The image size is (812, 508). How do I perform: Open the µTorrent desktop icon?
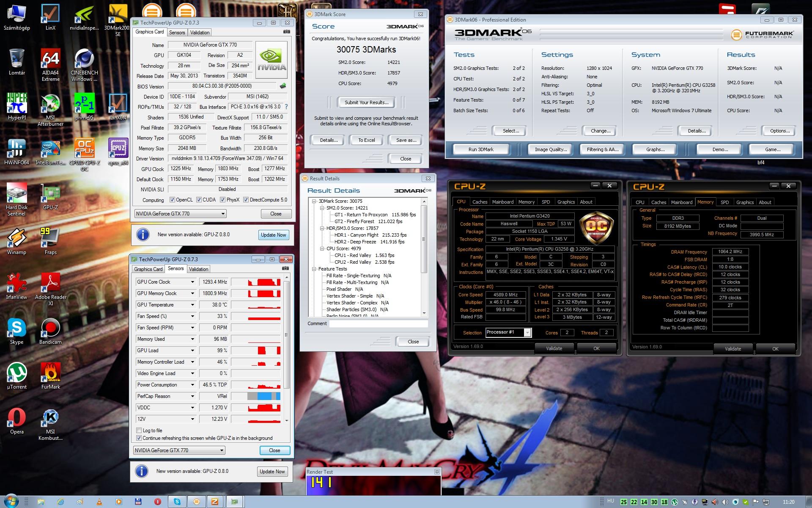coord(16,376)
